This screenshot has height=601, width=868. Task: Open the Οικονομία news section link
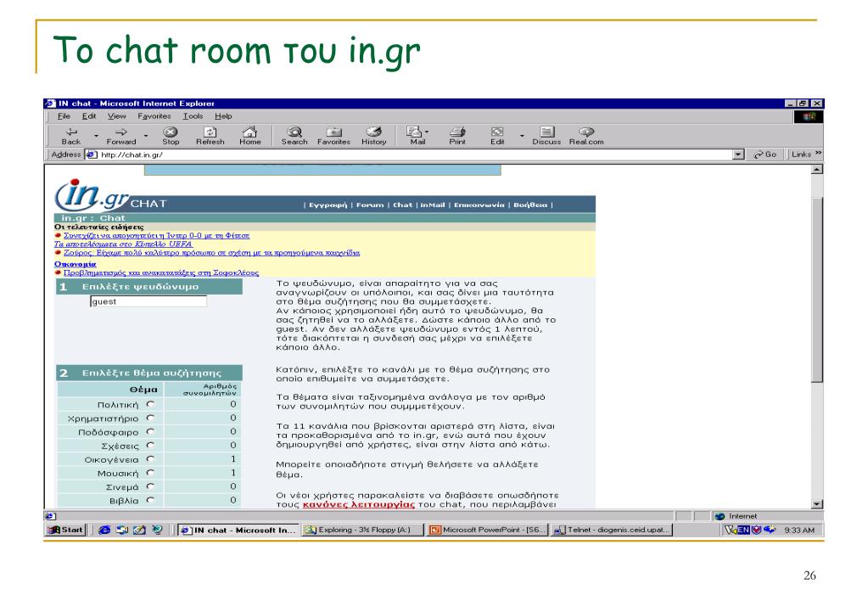75,264
